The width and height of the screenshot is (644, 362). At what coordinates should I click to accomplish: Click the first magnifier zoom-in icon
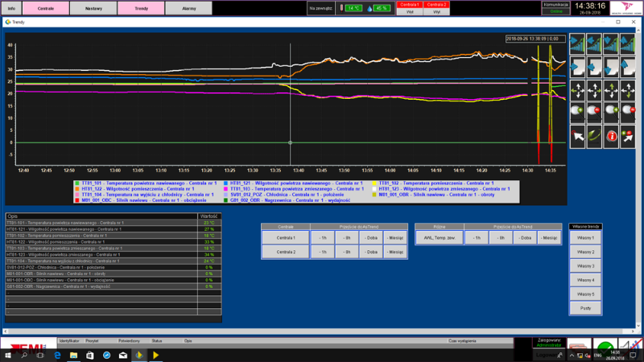[577, 113]
